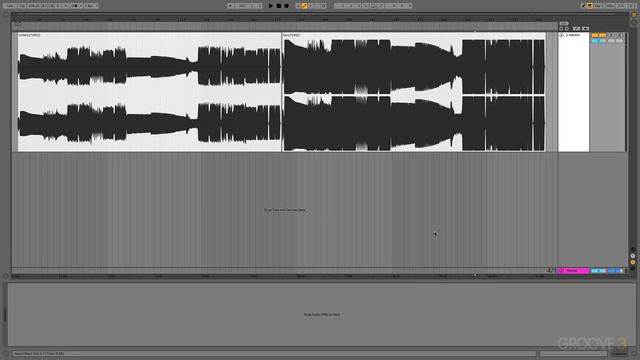Select the UNMASTERED clip header
Screen dimensions: 640x360
click(149, 35)
